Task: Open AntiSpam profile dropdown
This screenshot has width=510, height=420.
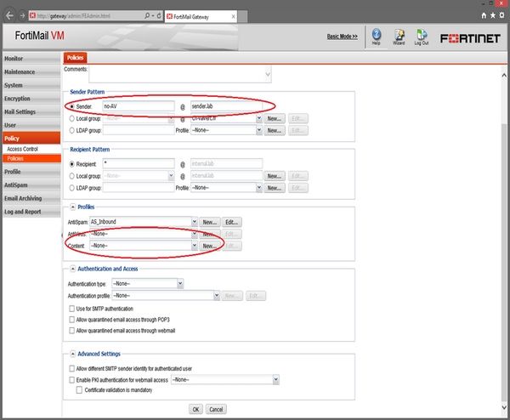Action: 194,222
